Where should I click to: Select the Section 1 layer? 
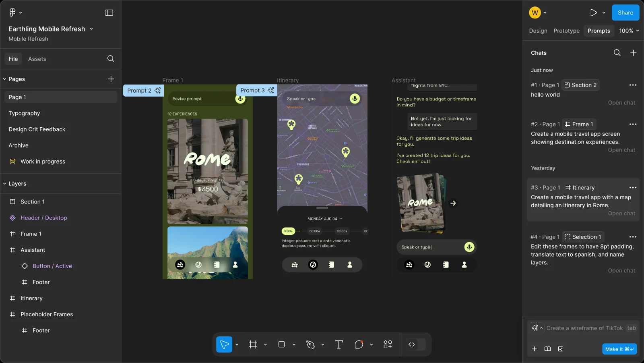[33, 201]
